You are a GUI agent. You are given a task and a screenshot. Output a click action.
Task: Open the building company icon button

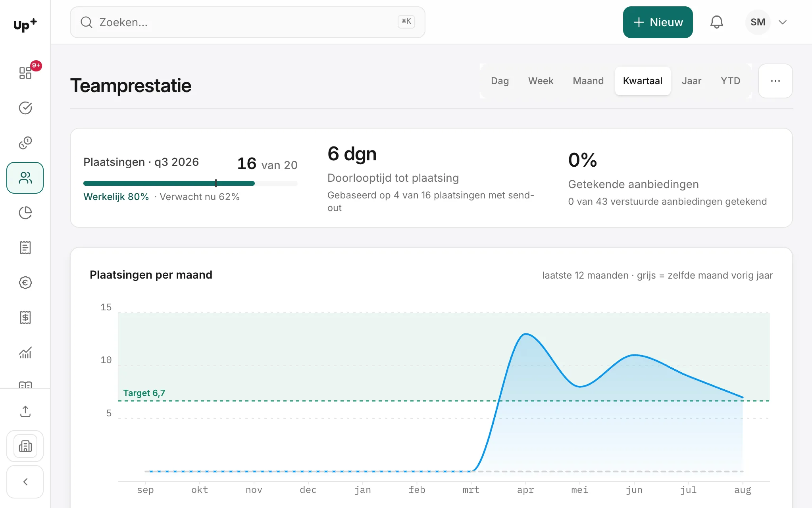25,446
